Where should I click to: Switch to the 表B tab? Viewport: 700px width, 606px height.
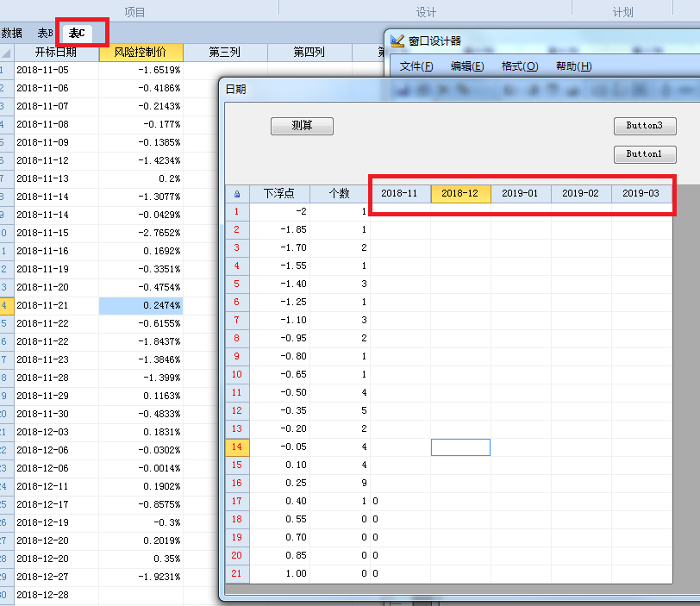(45, 33)
